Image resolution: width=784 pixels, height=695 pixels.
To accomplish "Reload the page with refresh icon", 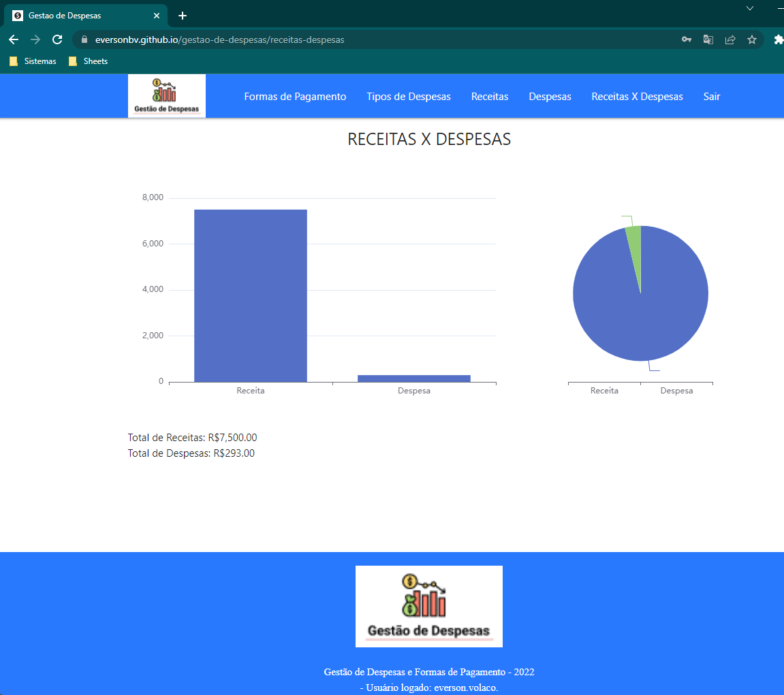I will click(57, 39).
